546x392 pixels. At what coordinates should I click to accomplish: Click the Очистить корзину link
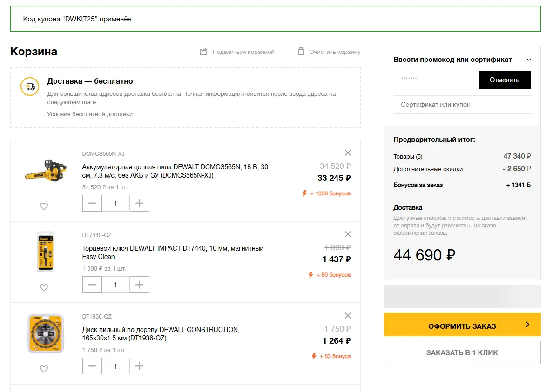pyautogui.click(x=335, y=52)
